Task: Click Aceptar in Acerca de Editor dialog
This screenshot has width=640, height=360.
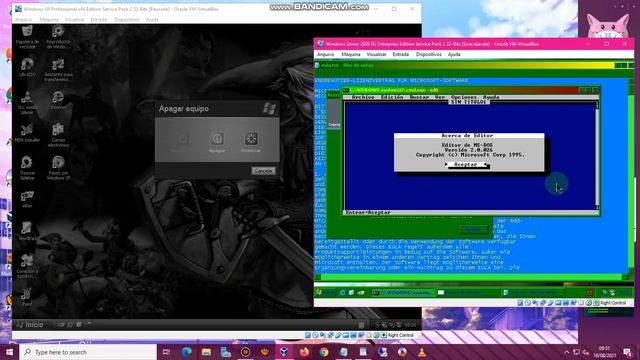Action: 466,164
